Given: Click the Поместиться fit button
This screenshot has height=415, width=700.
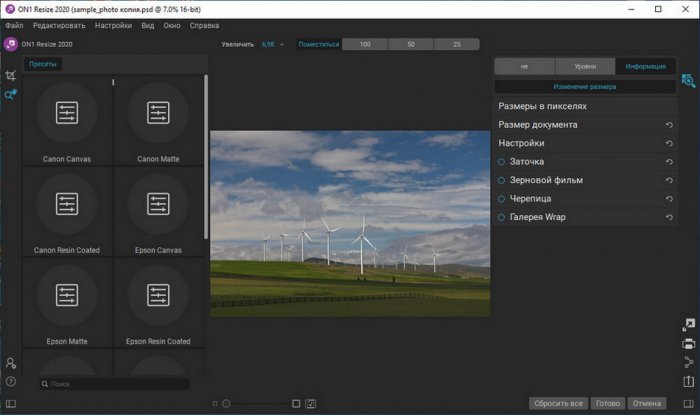Looking at the screenshot, I should [319, 44].
